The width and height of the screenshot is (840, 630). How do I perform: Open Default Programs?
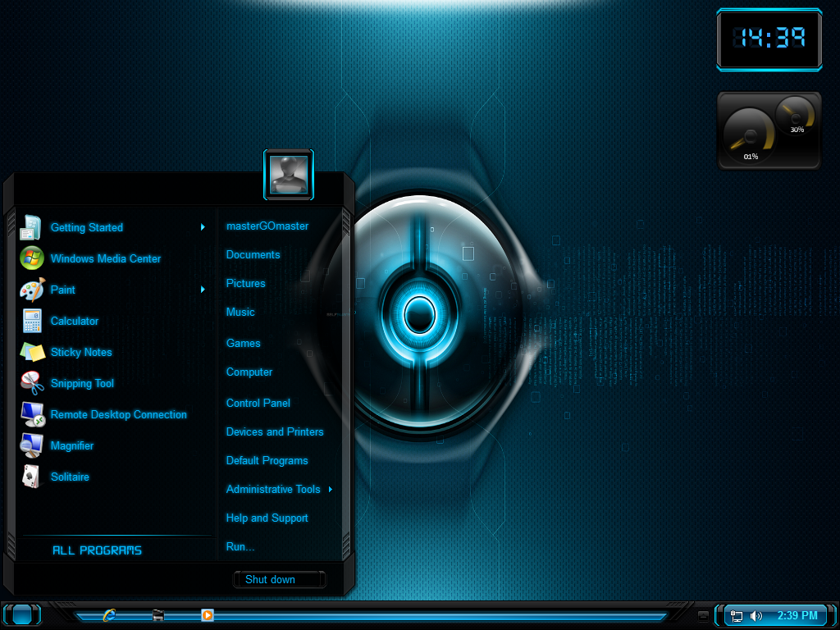tap(267, 461)
